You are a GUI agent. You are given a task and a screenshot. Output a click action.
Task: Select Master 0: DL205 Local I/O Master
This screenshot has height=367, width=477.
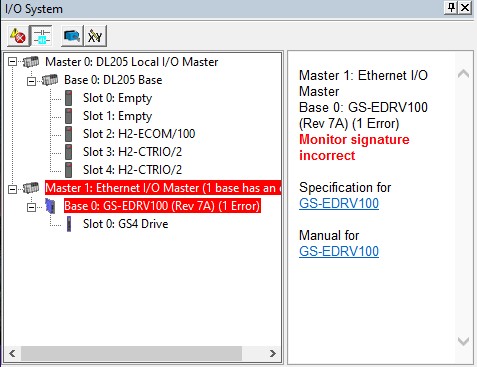[132, 62]
